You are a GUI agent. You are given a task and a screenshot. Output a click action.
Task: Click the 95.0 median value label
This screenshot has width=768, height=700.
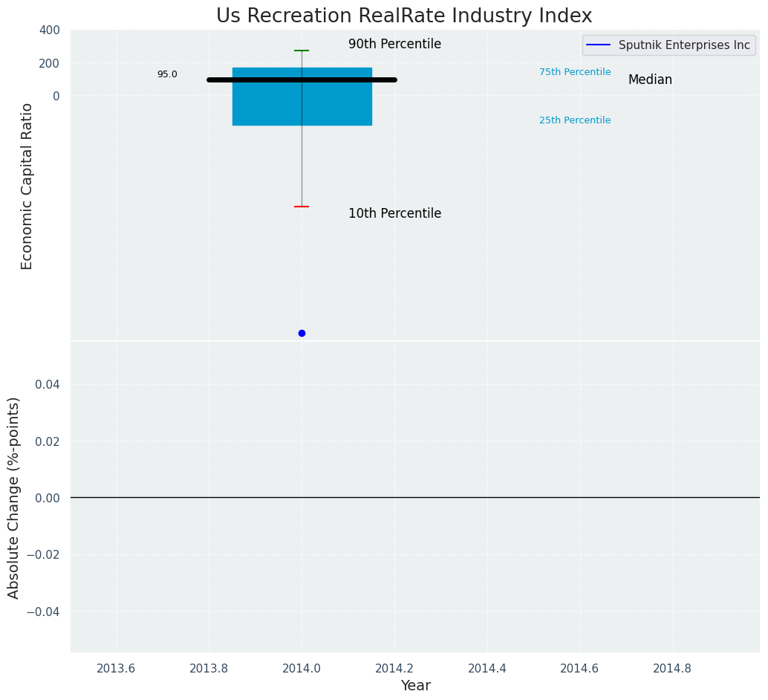[167, 74]
